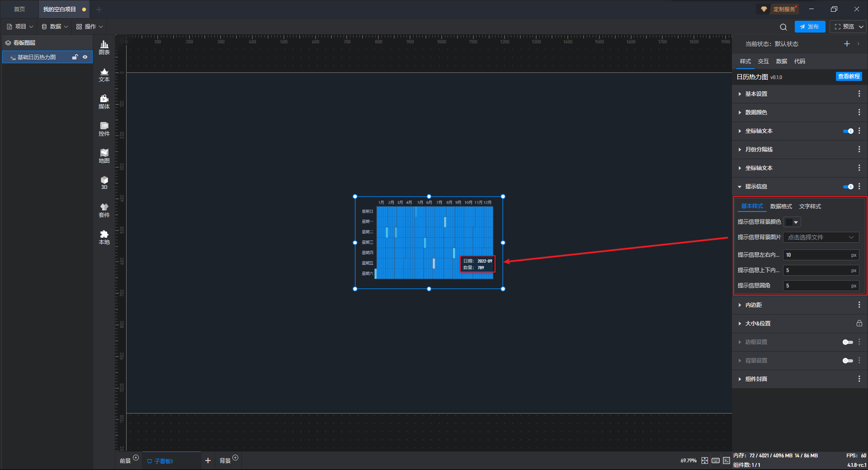Open the 3D component category

(104, 183)
